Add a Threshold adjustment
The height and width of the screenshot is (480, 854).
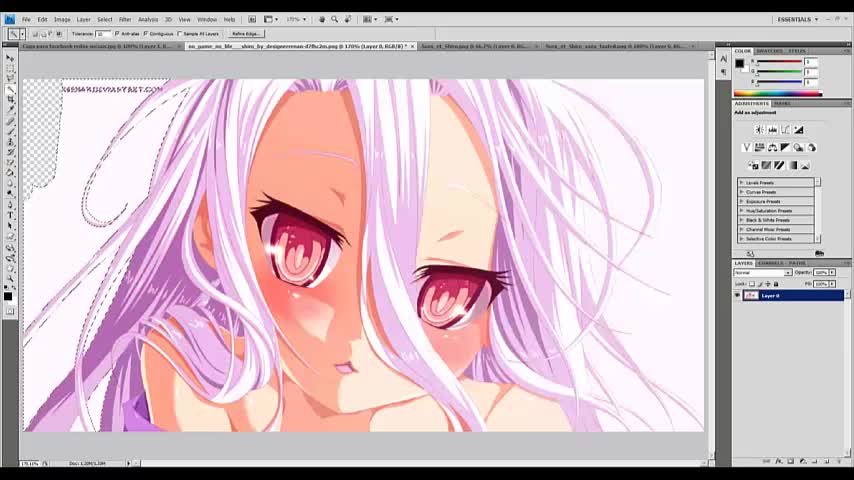pos(779,165)
